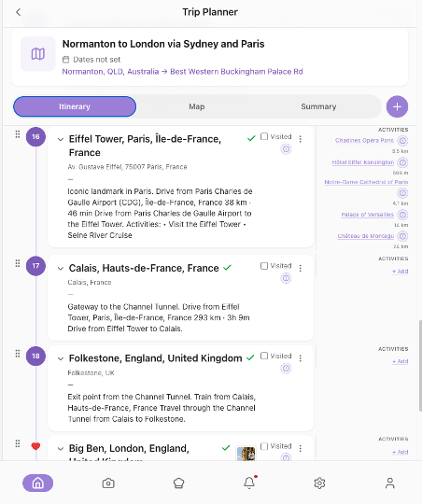422x504 pixels.
Task: Open the more options menu for Big Ben
Action: click(300, 448)
